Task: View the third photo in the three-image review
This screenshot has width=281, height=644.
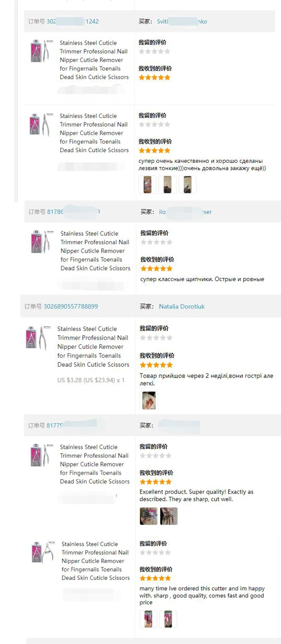Action: click(188, 185)
